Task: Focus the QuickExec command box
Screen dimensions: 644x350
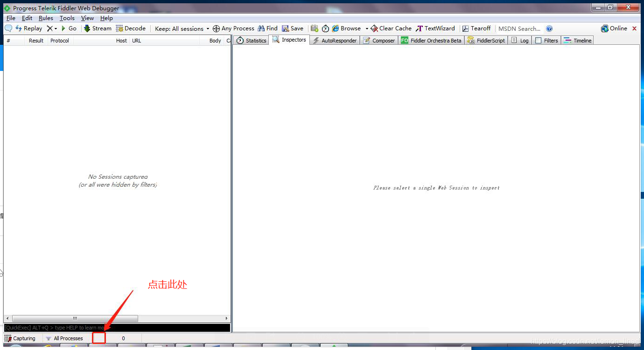Action: [117, 328]
